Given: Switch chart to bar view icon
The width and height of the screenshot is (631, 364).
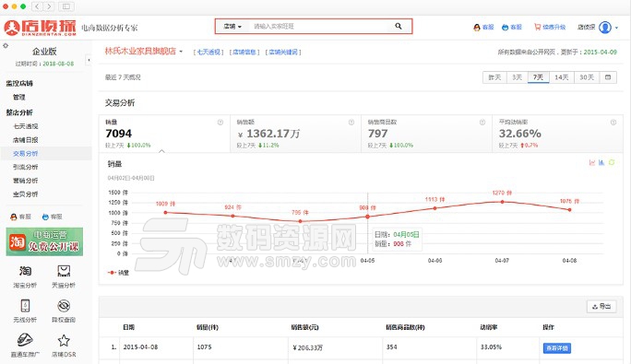Looking at the screenshot, I should point(601,162).
